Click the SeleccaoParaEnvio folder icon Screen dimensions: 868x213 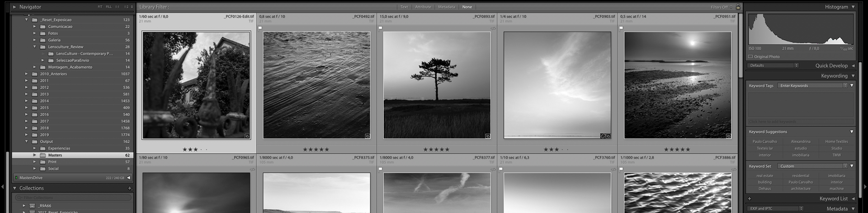51,60
